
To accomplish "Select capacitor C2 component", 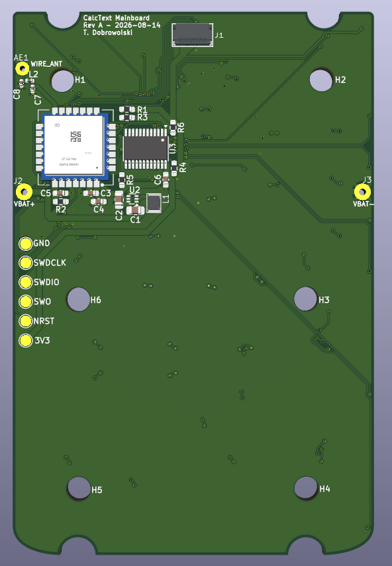I will pos(119,200).
